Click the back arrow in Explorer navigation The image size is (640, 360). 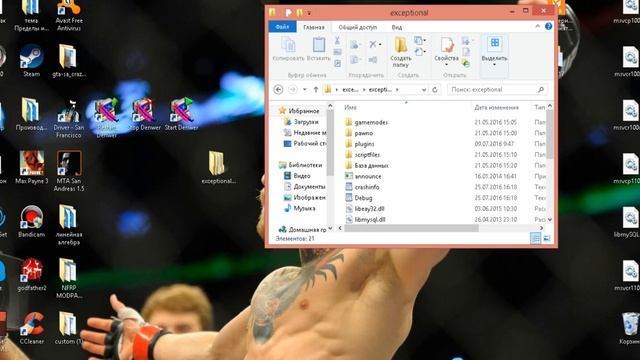(278, 89)
